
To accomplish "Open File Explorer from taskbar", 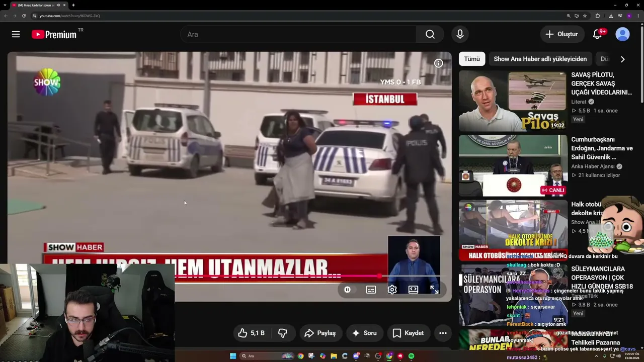I will pos(334,356).
